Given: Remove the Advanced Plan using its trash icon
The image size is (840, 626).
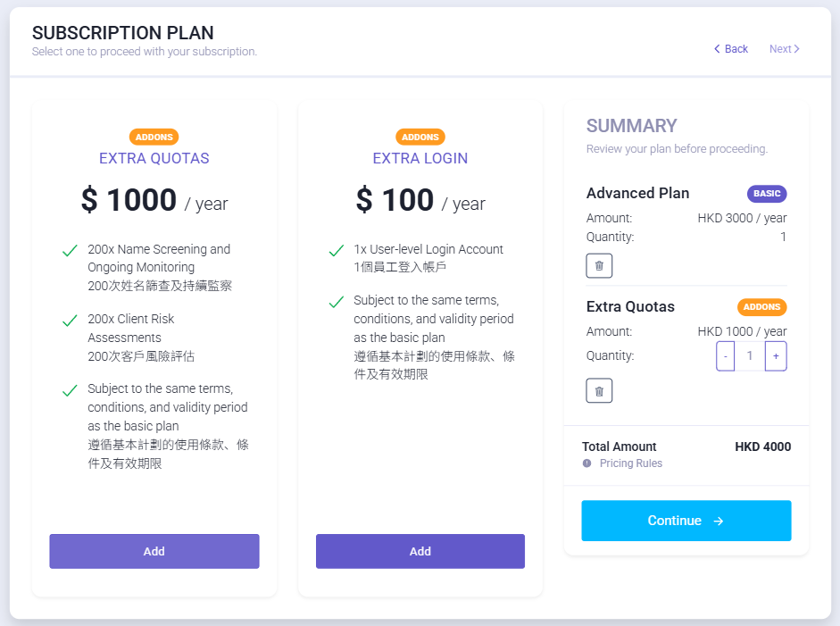Looking at the screenshot, I should 599,266.
